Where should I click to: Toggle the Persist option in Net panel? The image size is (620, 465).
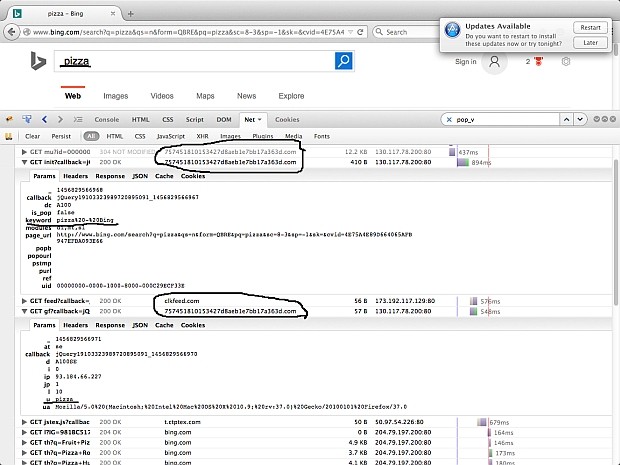point(61,136)
